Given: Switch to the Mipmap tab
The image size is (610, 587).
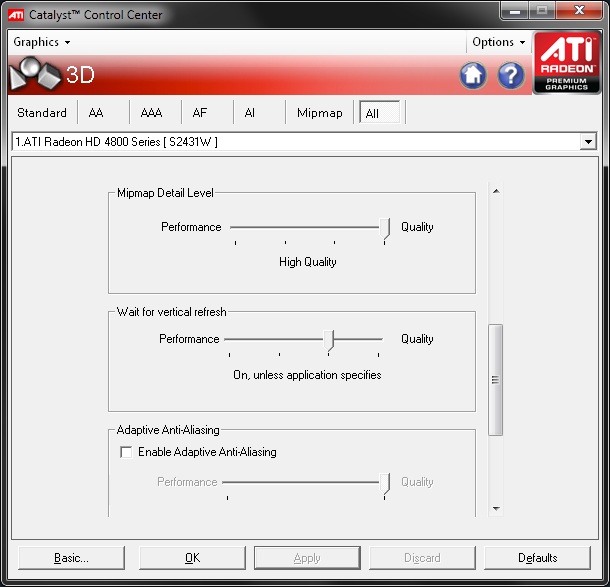Looking at the screenshot, I should [x=319, y=113].
